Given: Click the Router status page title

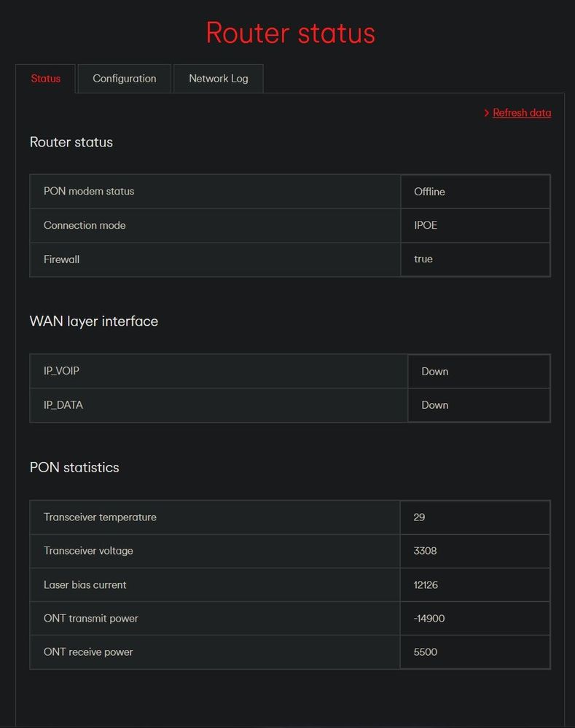Looking at the screenshot, I should (290, 33).
